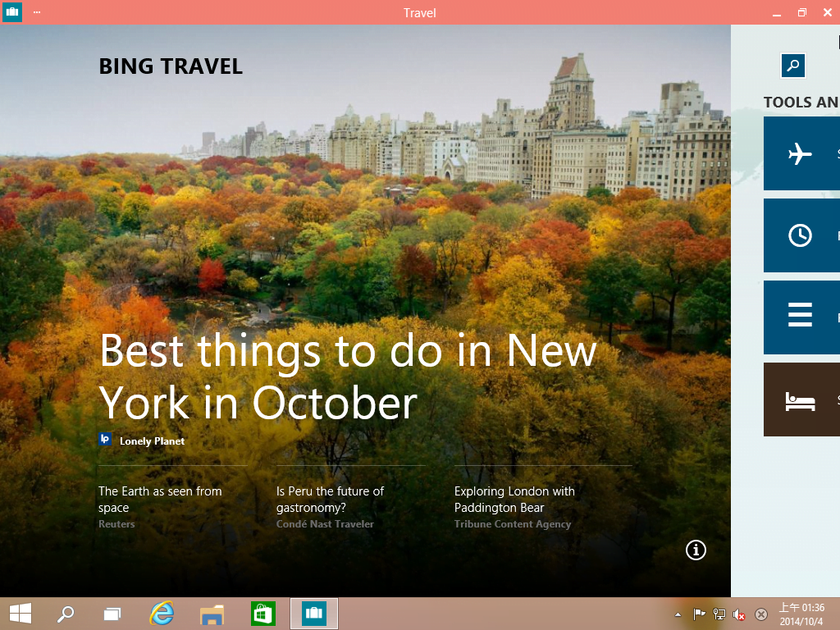This screenshot has height=630, width=840.
Task: Restore down the Travel window
Action: [x=802, y=12]
